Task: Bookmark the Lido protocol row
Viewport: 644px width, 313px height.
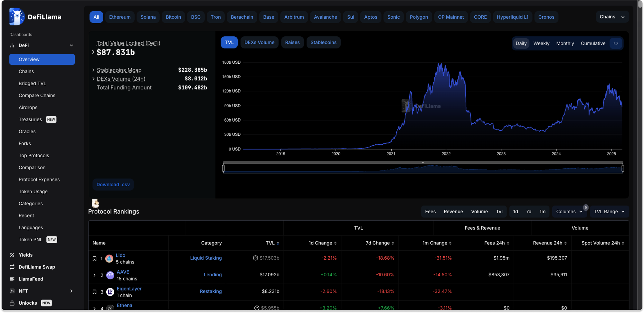Action: pos(95,259)
